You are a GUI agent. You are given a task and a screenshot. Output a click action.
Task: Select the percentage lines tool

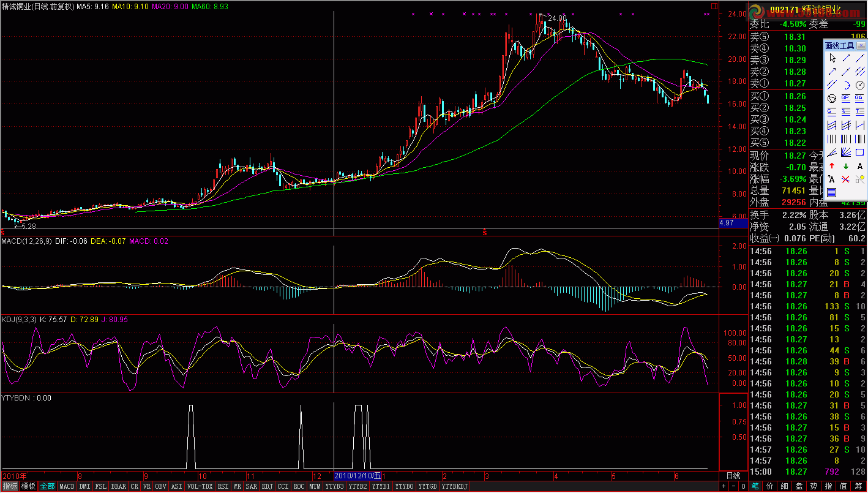pyautogui.click(x=846, y=111)
